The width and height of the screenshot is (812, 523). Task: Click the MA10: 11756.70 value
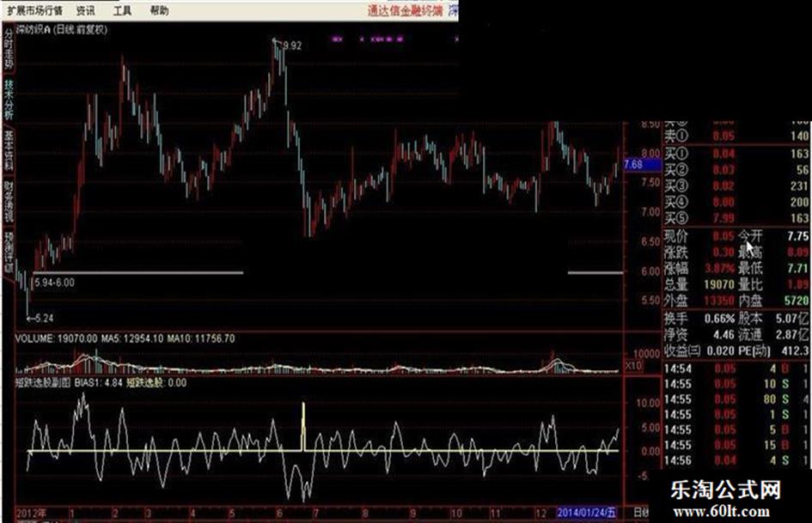tap(201, 338)
